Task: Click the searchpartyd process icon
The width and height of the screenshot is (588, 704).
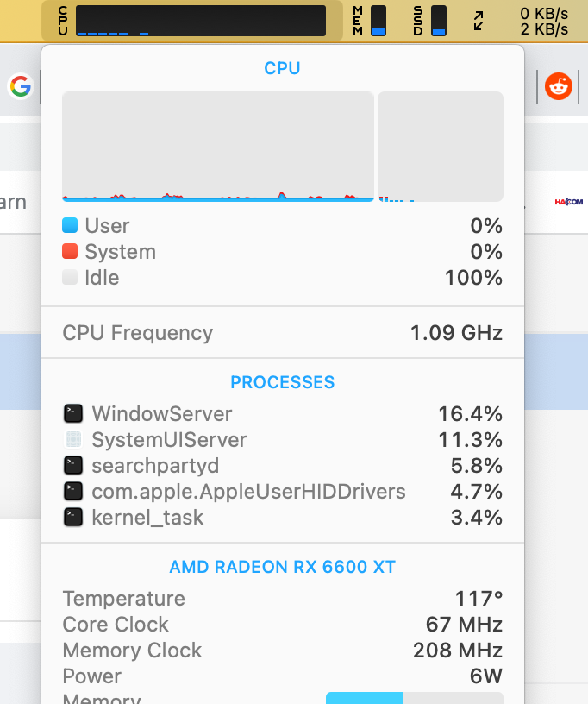Action: tap(73, 465)
